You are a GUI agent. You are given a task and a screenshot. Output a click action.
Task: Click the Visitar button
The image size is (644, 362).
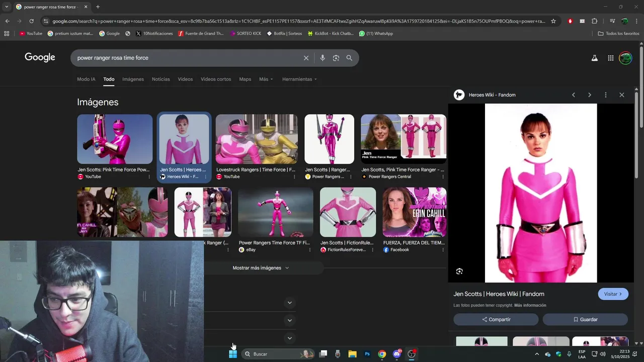[613, 294]
